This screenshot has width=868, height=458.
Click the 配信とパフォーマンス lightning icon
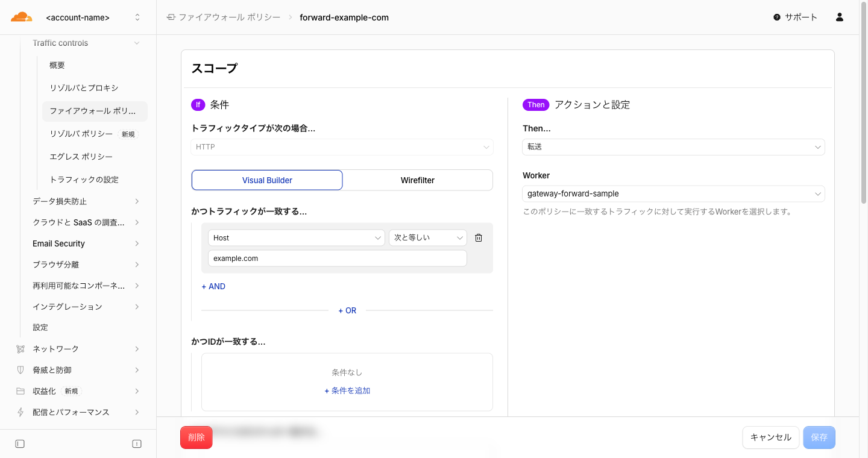20,412
